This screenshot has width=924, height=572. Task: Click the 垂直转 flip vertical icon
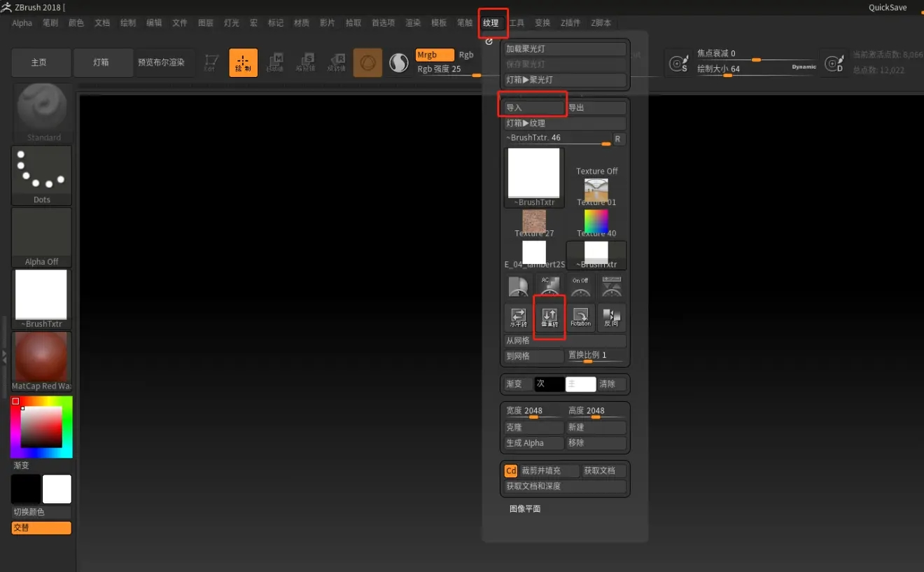(x=549, y=318)
